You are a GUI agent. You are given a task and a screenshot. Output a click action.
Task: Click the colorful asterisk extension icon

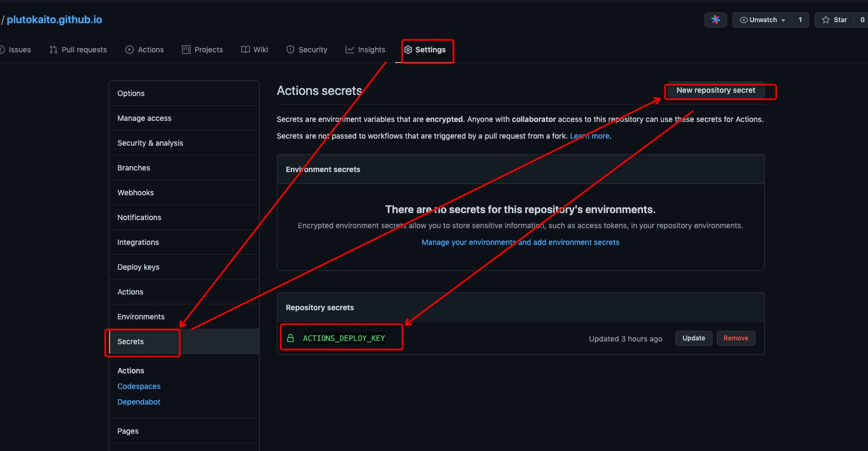pyautogui.click(x=716, y=20)
